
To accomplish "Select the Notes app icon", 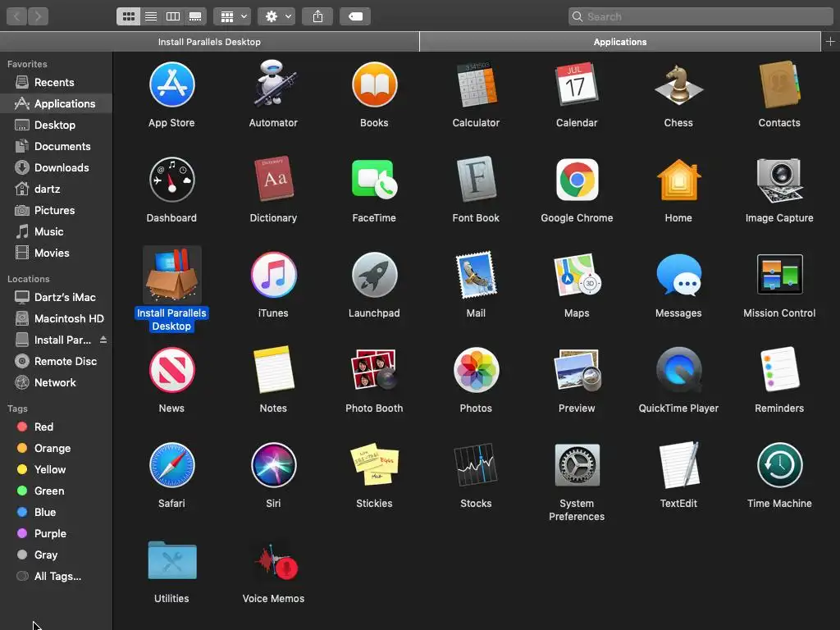I will 274,370.
